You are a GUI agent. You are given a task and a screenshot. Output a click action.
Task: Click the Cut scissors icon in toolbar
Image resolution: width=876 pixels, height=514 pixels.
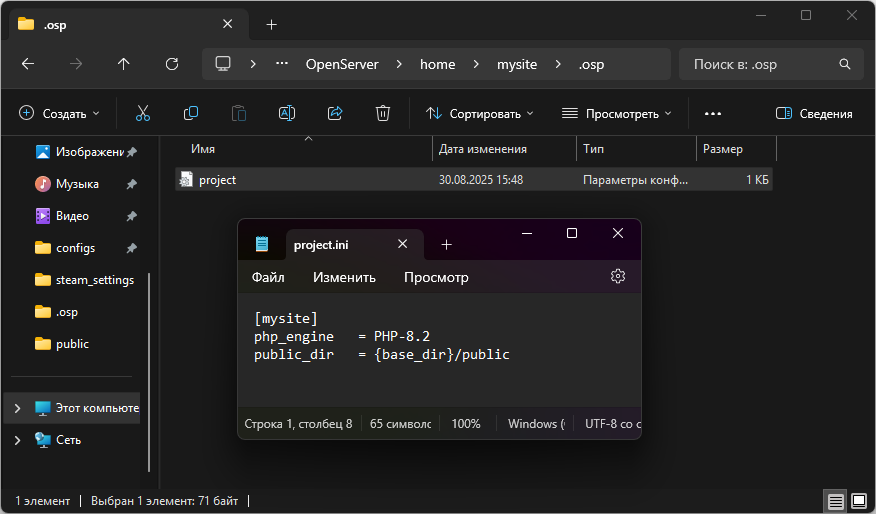tap(143, 114)
